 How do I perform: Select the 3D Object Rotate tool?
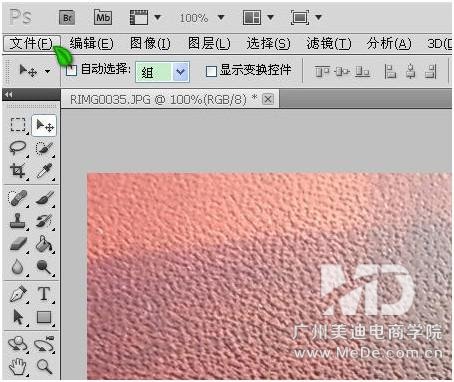click(18, 344)
